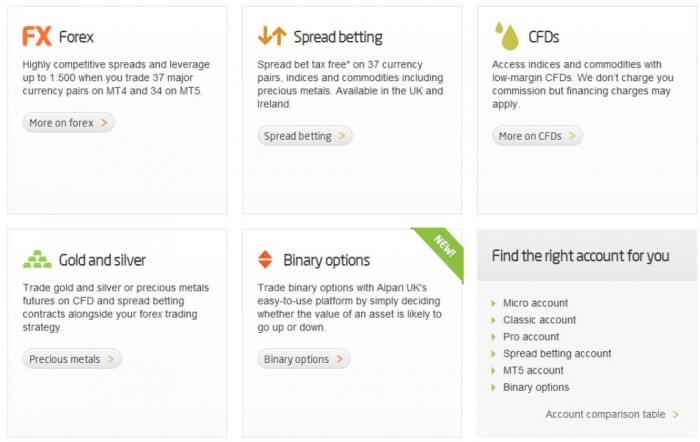Click the Gold and silver heading
This screenshot has height=442, width=700.
102,260
